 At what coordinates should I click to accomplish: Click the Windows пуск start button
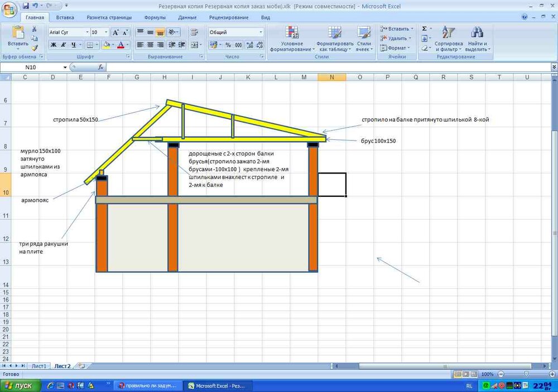19,385
